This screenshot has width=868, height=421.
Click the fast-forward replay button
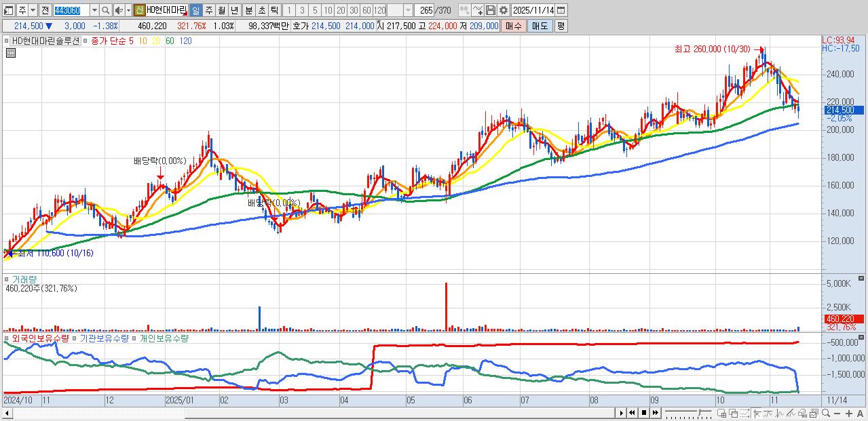pos(656,413)
